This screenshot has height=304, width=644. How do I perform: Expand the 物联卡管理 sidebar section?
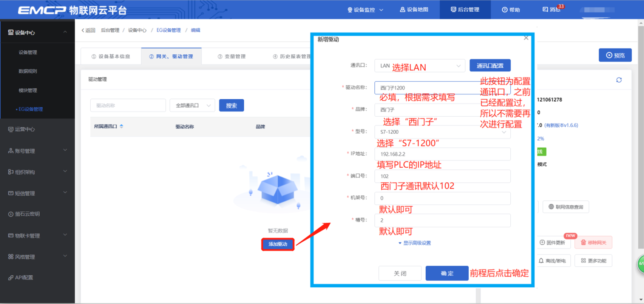(37, 236)
